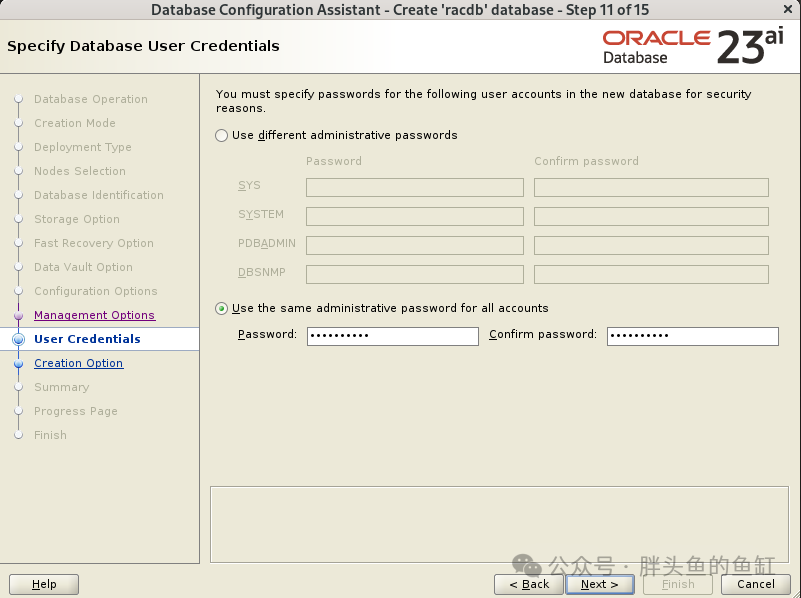Click the SYS confirm password field
The width and height of the screenshot is (801, 598).
pyautogui.click(x=651, y=187)
